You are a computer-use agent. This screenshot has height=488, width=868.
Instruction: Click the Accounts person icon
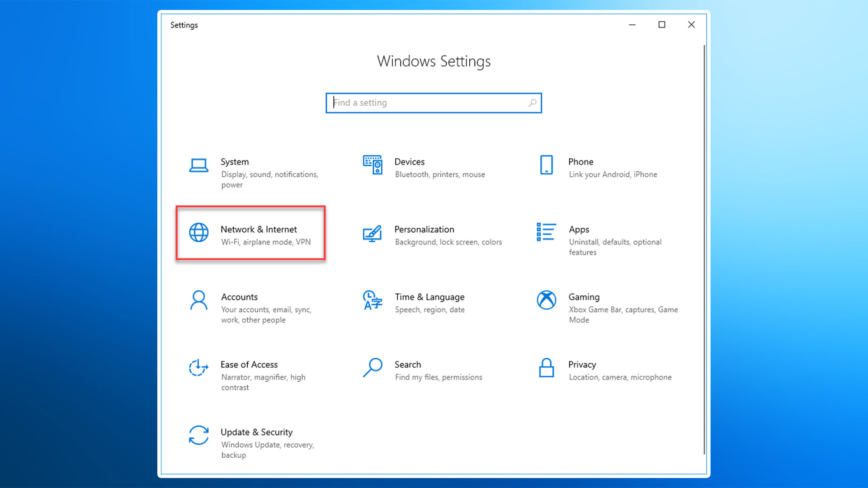(198, 300)
